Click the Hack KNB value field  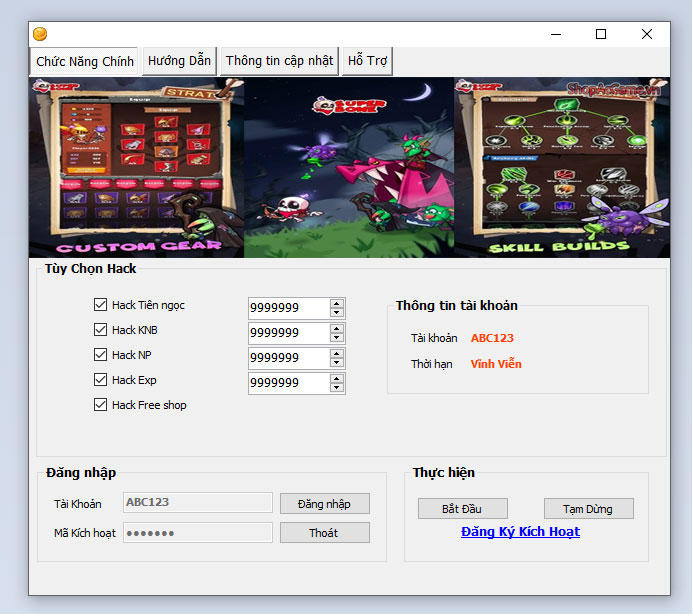click(289, 333)
